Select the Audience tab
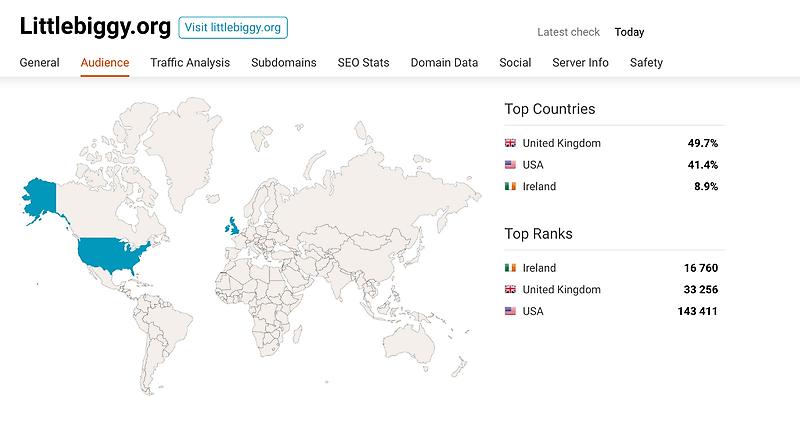This screenshot has height=422, width=800. [105, 62]
